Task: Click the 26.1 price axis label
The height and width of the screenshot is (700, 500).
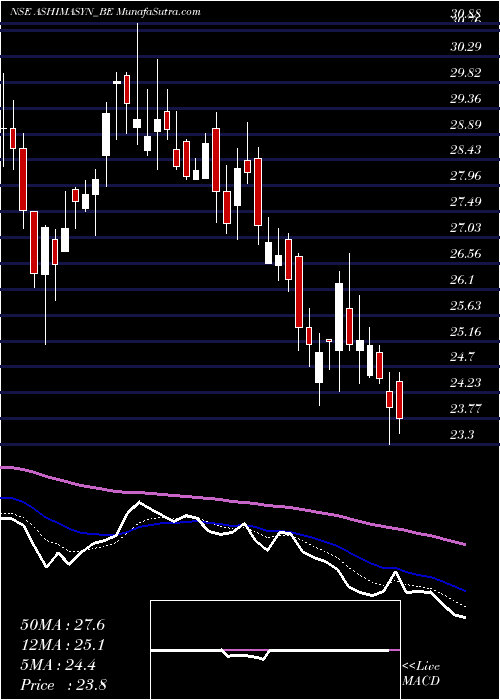Action: tap(463, 279)
